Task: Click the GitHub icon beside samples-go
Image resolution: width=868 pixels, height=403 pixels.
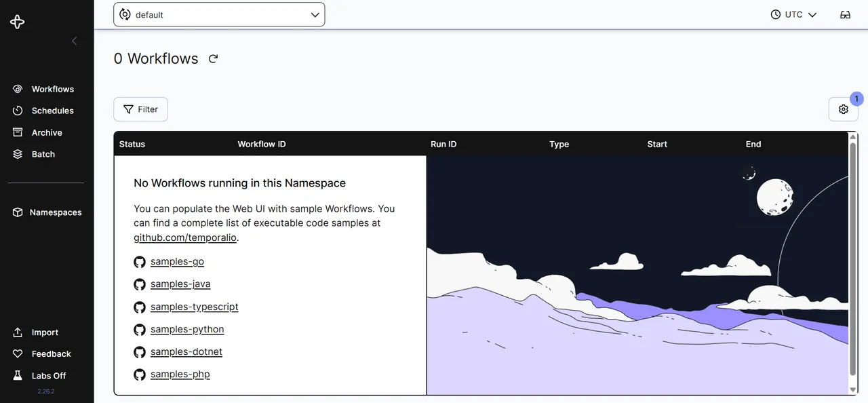Action: pos(140,262)
